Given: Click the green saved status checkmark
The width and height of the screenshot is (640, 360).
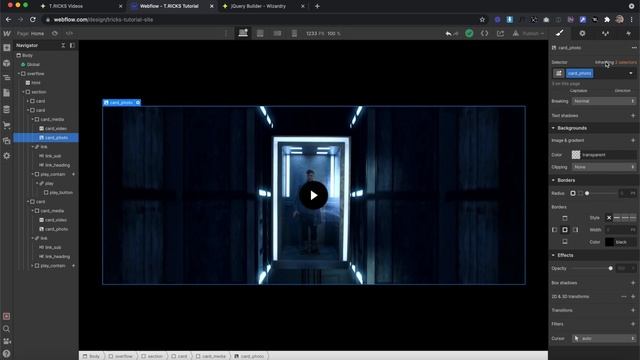Looking at the screenshot, I should 469,33.
